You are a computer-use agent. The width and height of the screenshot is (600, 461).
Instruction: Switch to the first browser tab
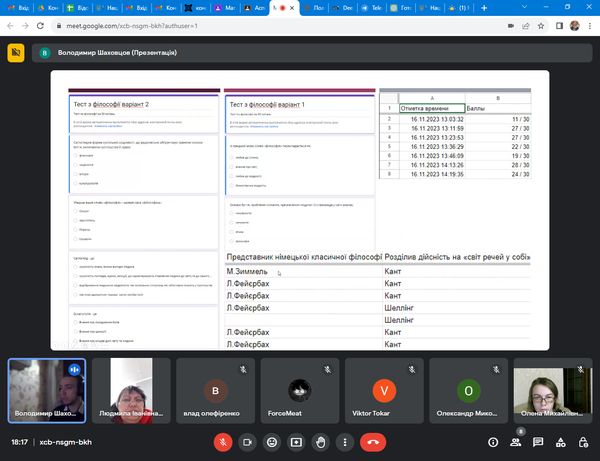click(19, 7)
